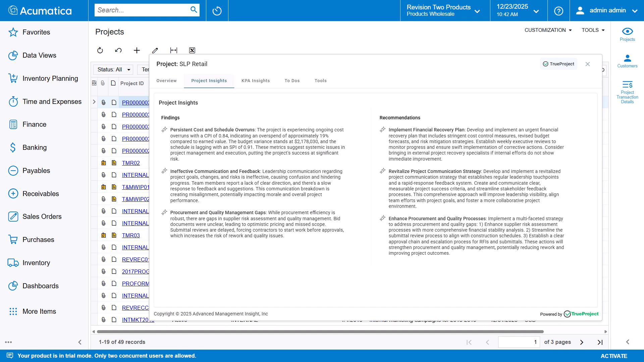This screenshot has width=644, height=362.
Task: Click inside the Search field
Action: coord(141,10)
